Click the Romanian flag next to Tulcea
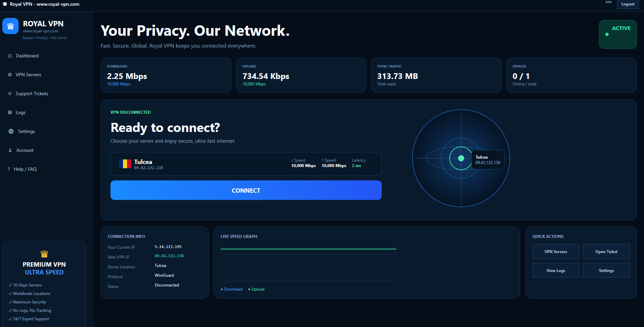 125,164
